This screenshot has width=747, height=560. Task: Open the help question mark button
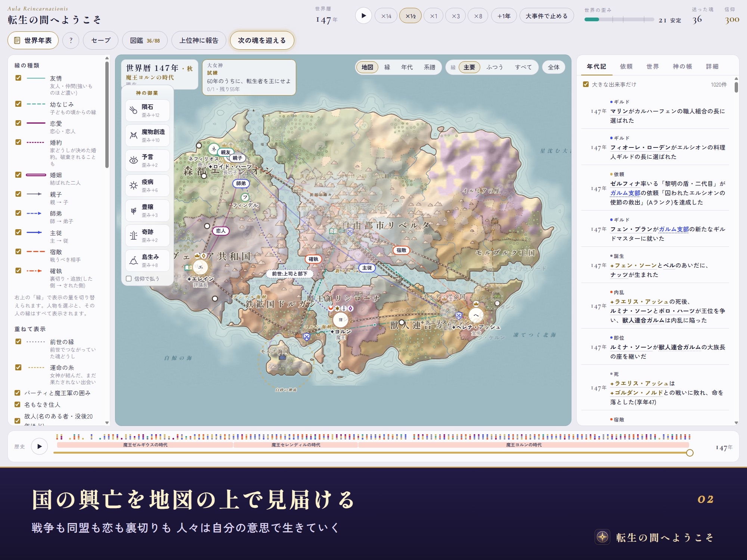coord(71,40)
